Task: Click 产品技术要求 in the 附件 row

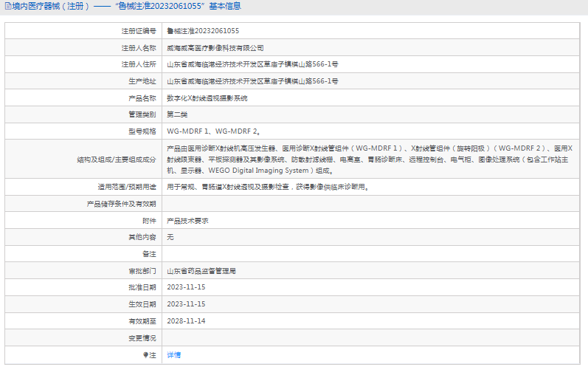Action: click(x=187, y=221)
